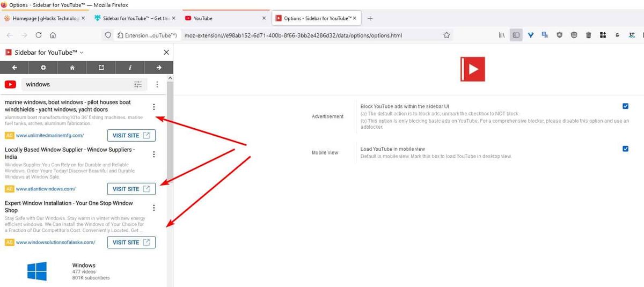Click the translate extension icon
The width and height of the screenshot is (644, 287).
click(545, 35)
